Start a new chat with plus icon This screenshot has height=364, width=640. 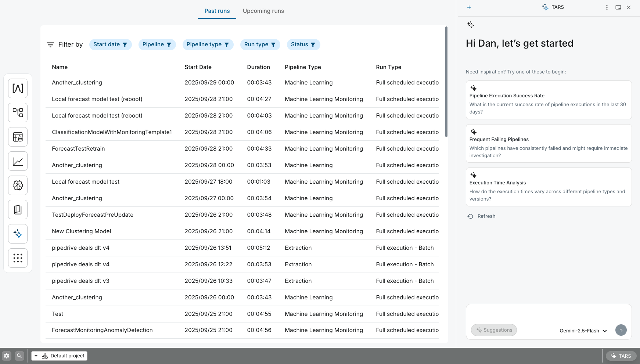(469, 7)
